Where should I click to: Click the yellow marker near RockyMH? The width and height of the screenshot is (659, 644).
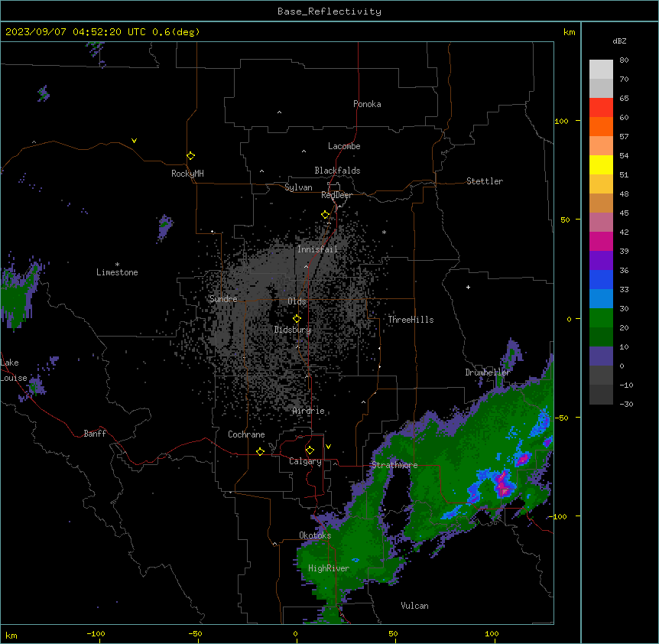click(190, 156)
